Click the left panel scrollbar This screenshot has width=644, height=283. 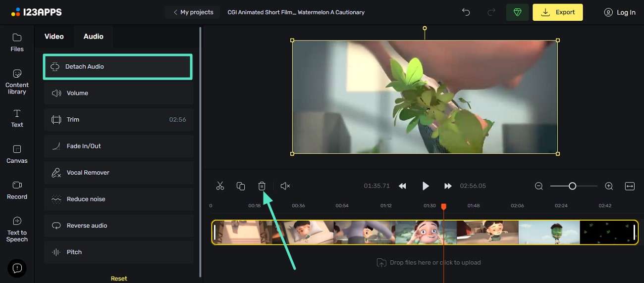(x=200, y=151)
